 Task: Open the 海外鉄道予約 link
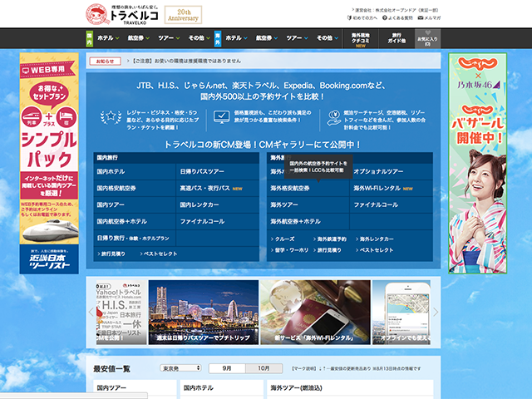click(x=330, y=239)
